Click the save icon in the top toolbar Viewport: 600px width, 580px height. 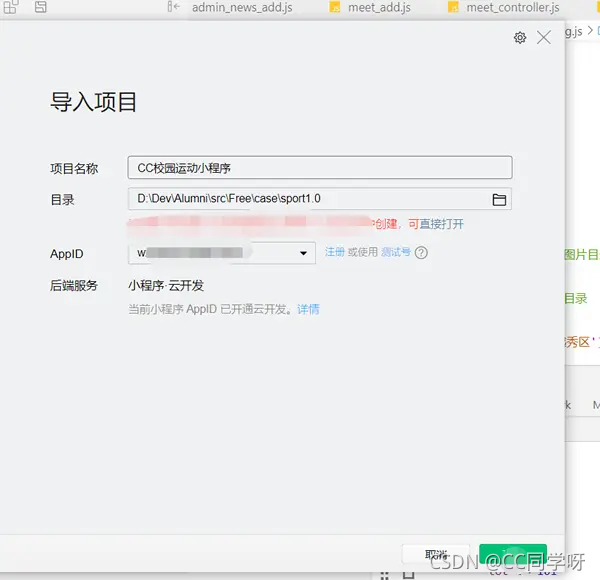41,7
